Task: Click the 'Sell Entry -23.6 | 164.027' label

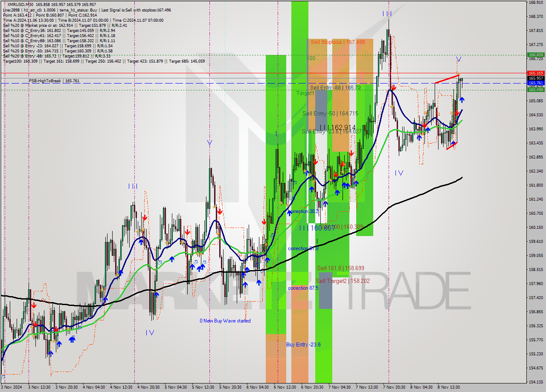Action: [331, 131]
